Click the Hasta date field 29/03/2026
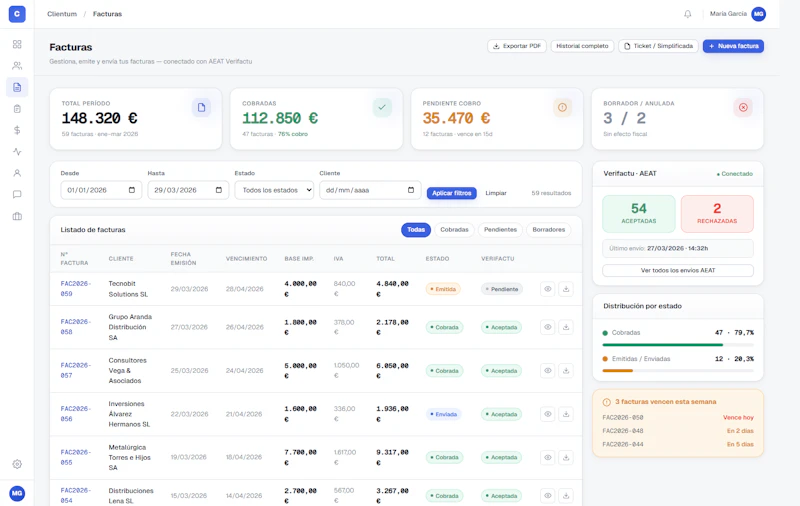This screenshot has height=506, width=800. point(188,190)
